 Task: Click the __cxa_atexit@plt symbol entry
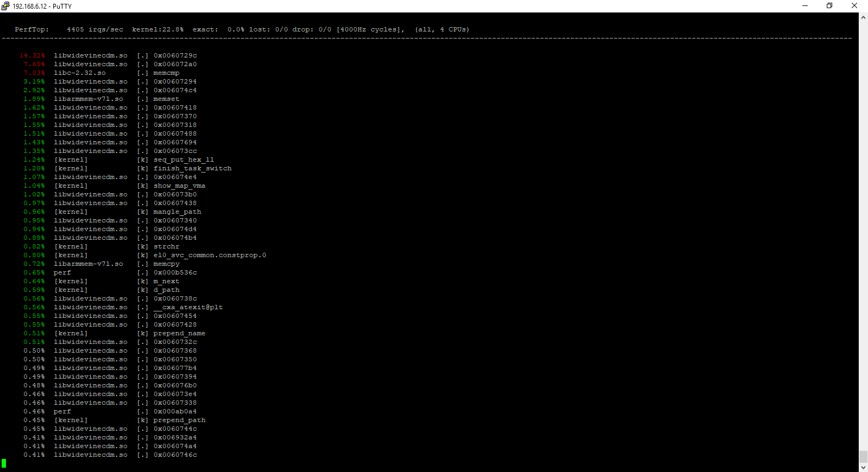(x=188, y=307)
